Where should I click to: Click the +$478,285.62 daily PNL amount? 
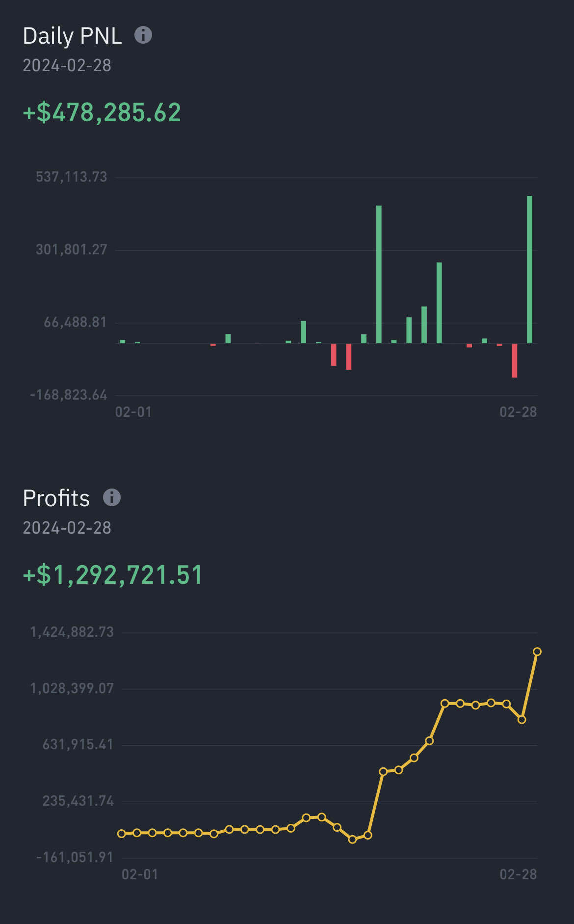point(102,112)
